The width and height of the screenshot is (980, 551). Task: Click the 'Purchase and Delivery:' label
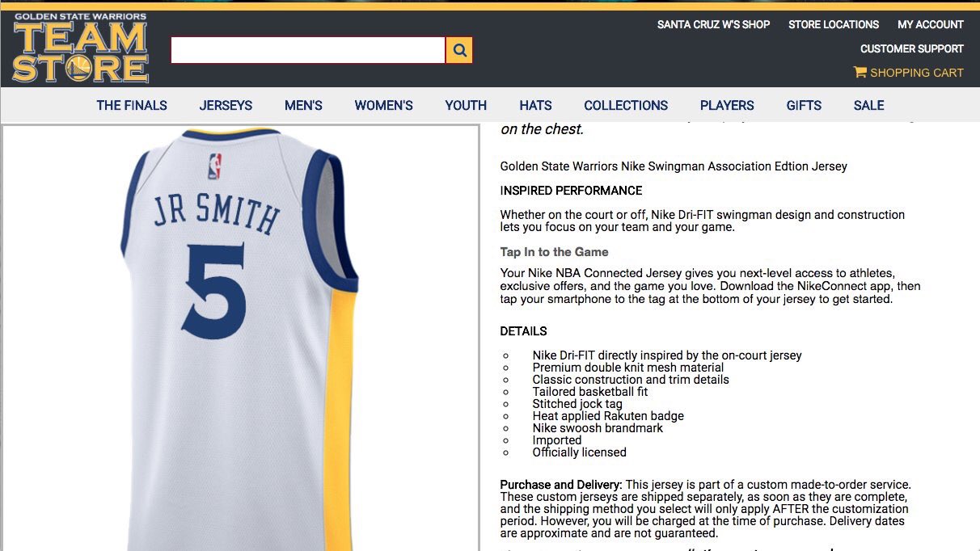pos(561,485)
